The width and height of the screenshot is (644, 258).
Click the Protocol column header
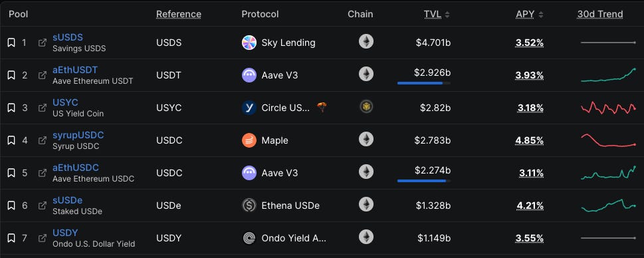click(x=260, y=15)
